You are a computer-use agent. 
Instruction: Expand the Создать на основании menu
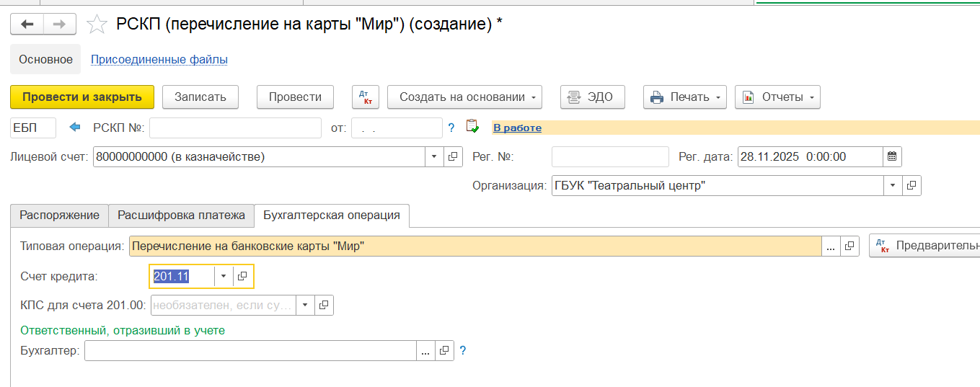pyautogui.click(x=464, y=97)
